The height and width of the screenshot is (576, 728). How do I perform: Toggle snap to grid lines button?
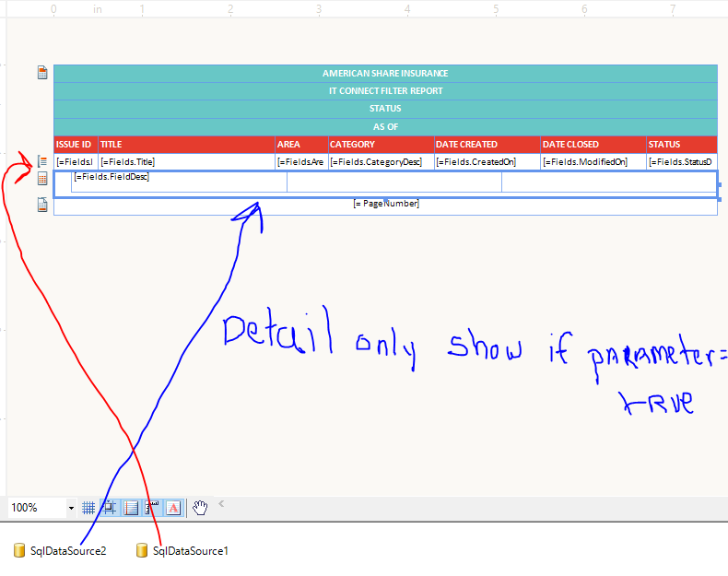[110, 508]
